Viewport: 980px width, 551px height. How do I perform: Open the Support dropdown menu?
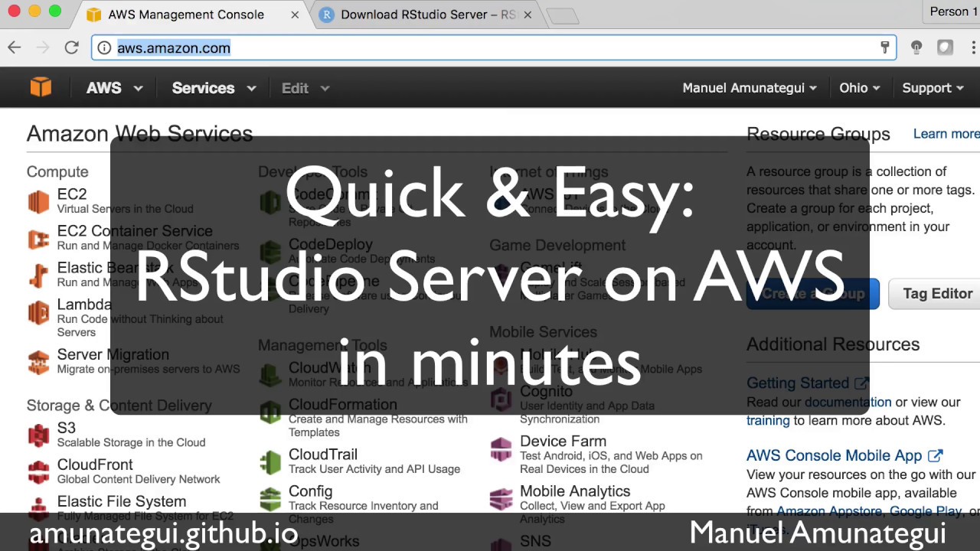[x=933, y=88]
